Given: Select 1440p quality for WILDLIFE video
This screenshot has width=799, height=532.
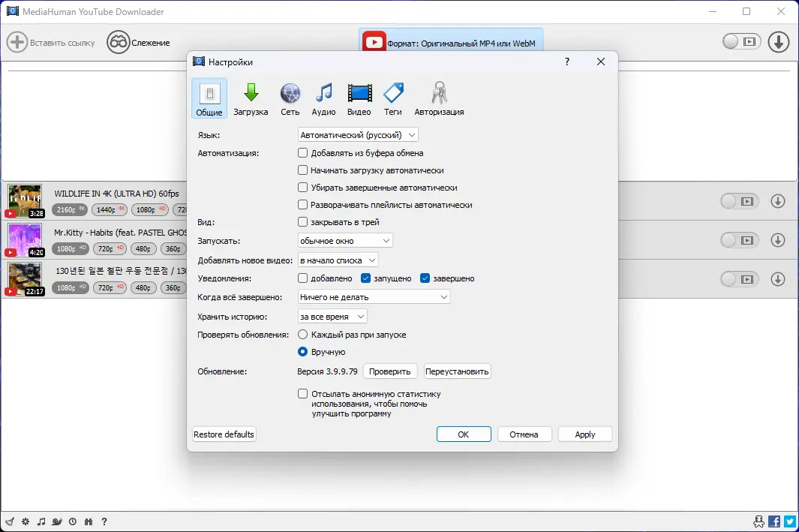Looking at the screenshot, I should pos(110,209).
